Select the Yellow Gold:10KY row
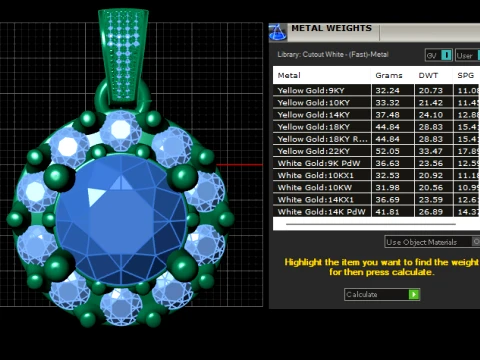The width and height of the screenshot is (480, 360). click(x=376, y=103)
